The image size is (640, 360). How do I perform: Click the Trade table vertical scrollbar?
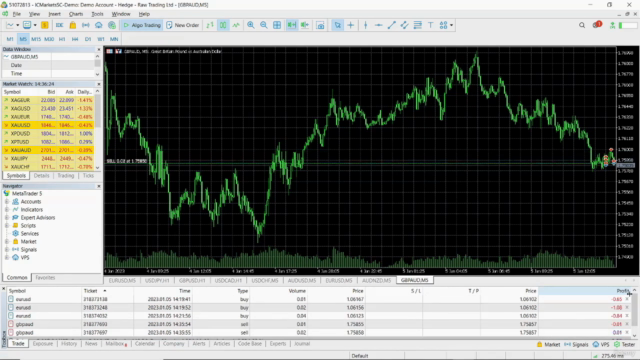coord(634,312)
